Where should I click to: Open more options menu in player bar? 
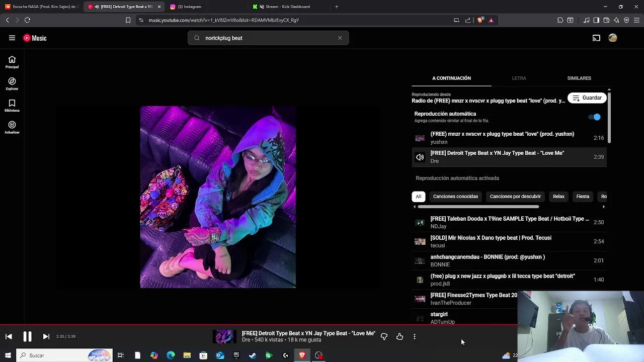tap(415, 336)
